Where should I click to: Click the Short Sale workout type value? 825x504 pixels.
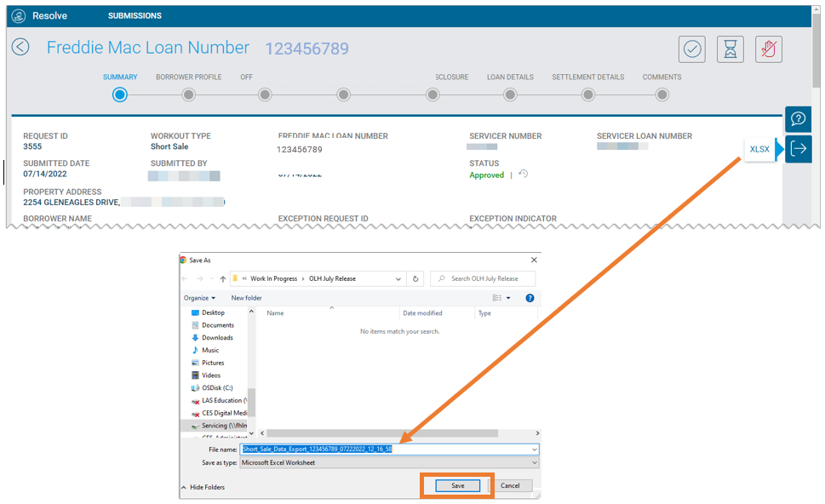click(x=169, y=146)
